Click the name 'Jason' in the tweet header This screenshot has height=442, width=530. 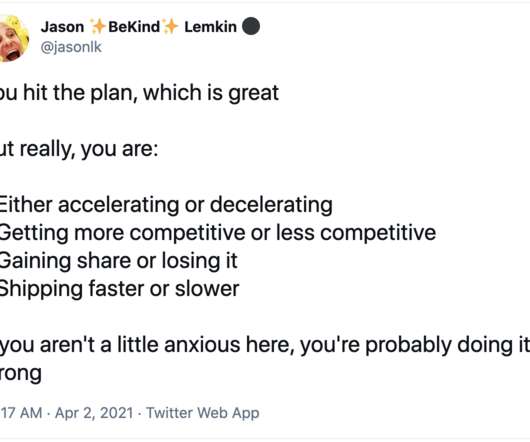(63, 27)
